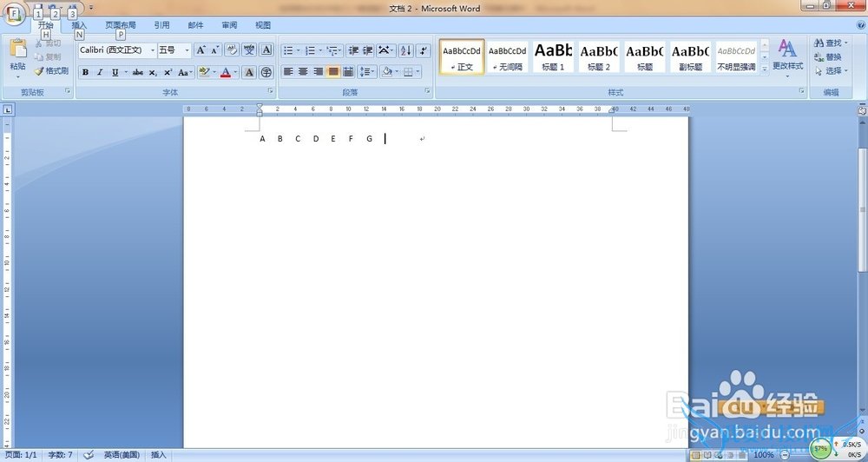Image resolution: width=868 pixels, height=462 pixels.
Task: Open the Shading paint bucket button
Action: pos(387,71)
